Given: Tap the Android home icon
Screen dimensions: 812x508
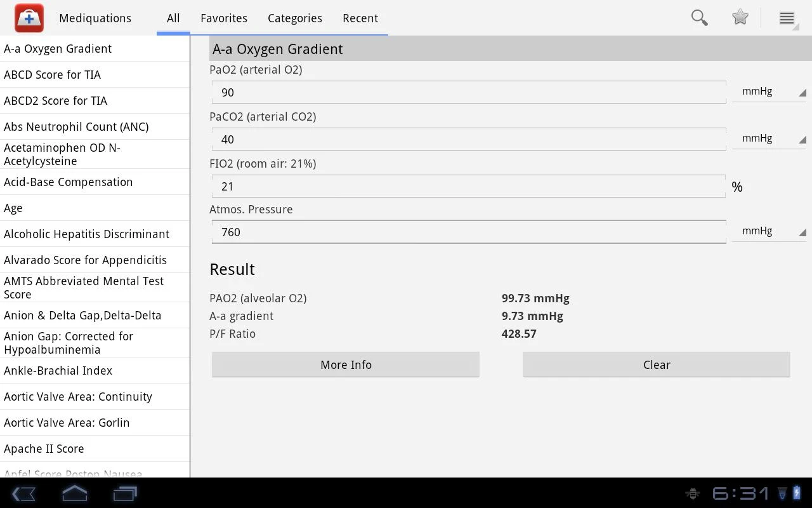Looking at the screenshot, I should coord(75,493).
